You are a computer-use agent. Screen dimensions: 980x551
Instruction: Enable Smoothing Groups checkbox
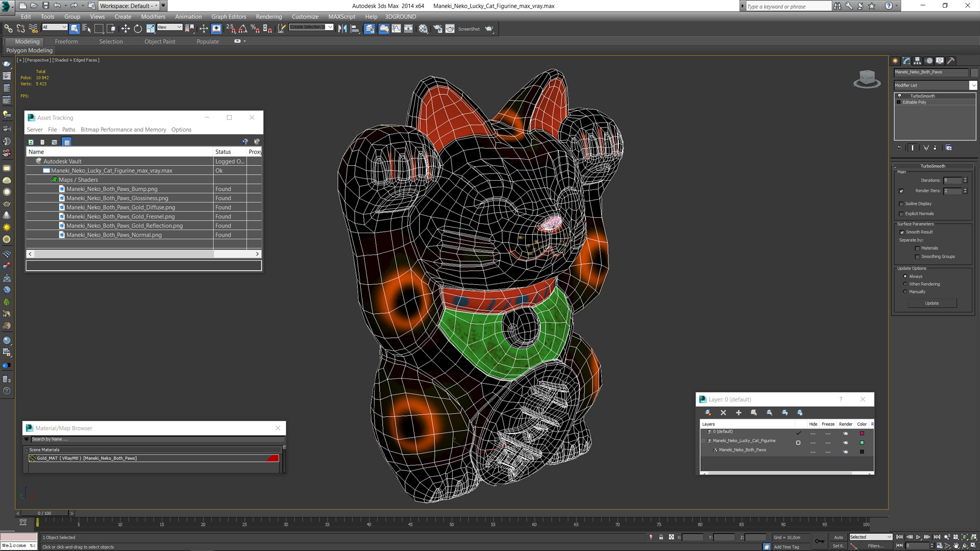pos(917,257)
